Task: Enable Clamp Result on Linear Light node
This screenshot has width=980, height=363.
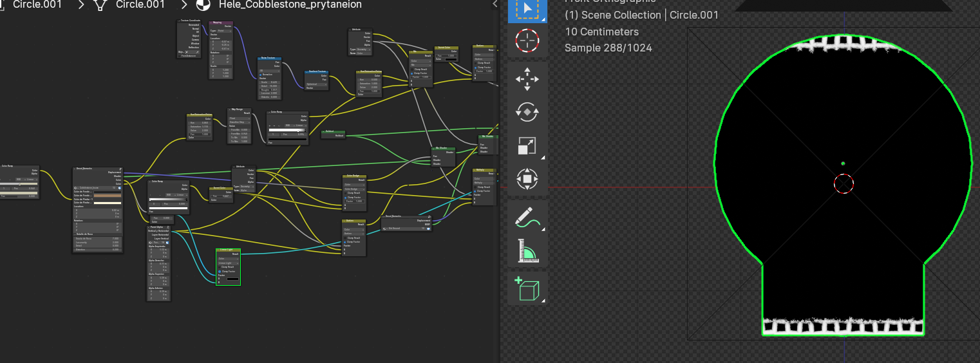Action: [220, 266]
